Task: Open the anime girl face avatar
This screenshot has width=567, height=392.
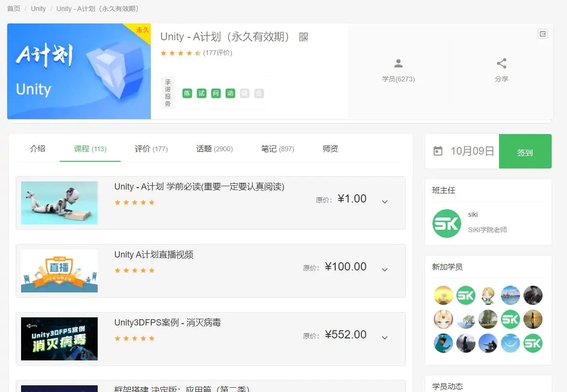Action: pos(443,319)
